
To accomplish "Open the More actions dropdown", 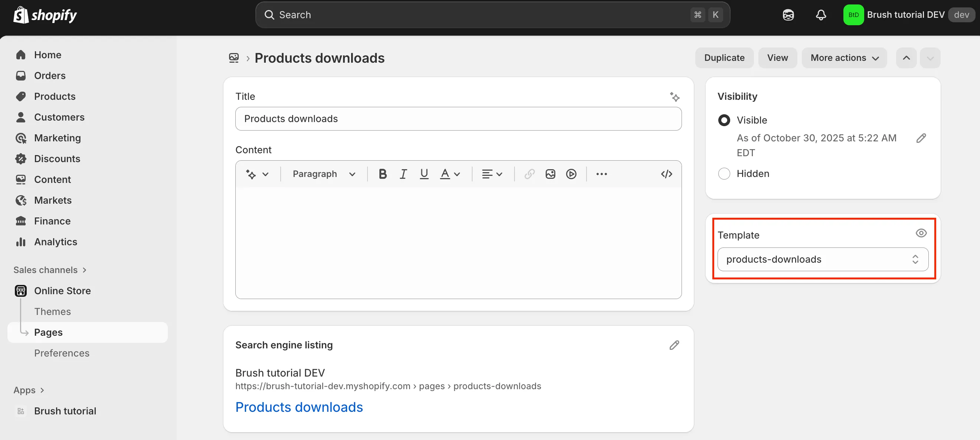I will point(844,58).
